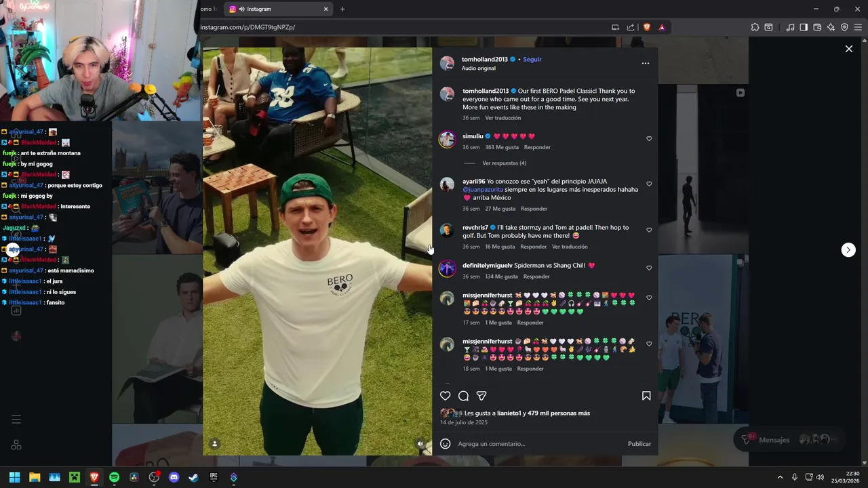Image resolution: width=868 pixels, height=488 pixels.
Task: View 479 mil personas más likes
Action: point(559,413)
